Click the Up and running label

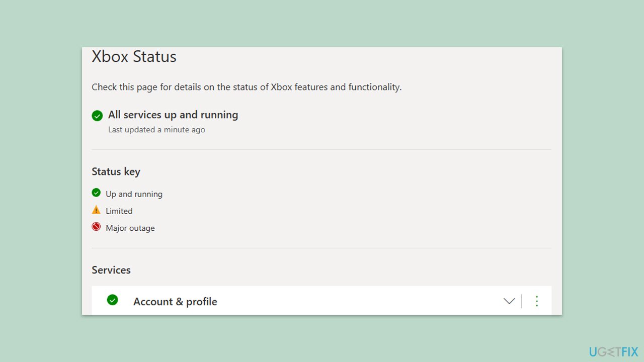(x=134, y=194)
